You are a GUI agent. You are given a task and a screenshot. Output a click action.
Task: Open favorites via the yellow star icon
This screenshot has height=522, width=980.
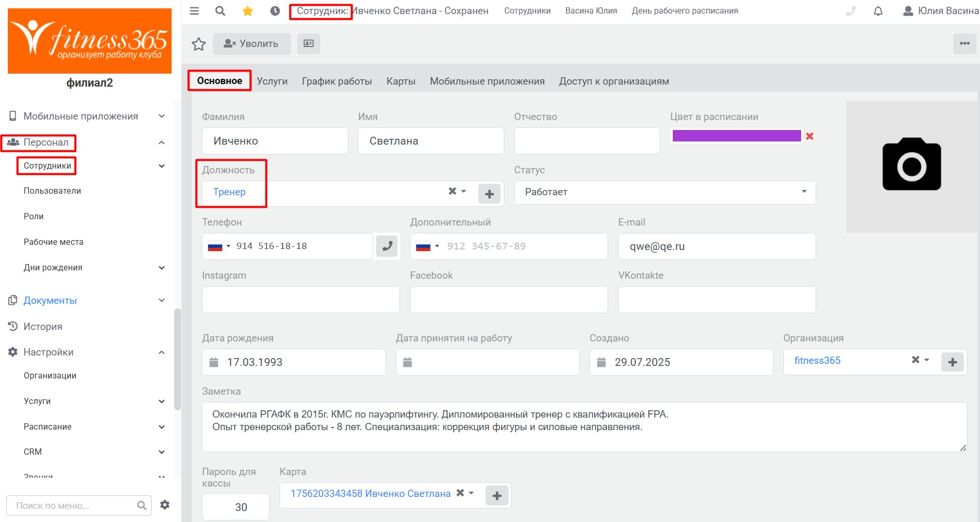pyautogui.click(x=248, y=11)
